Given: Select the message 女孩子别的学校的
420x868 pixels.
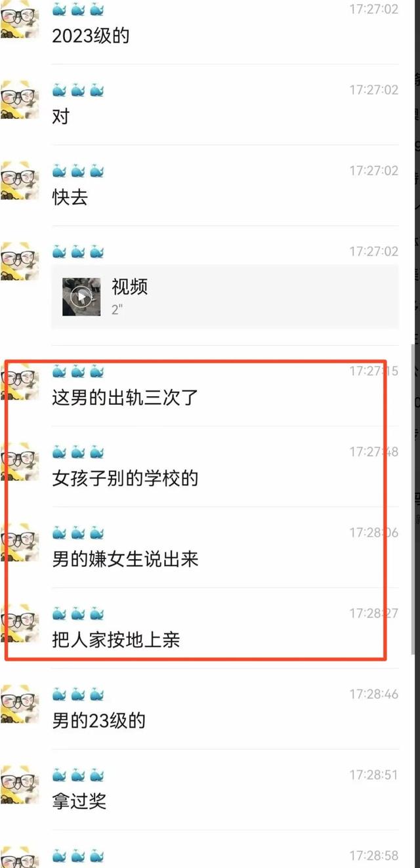Looking at the screenshot, I should tap(125, 478).
